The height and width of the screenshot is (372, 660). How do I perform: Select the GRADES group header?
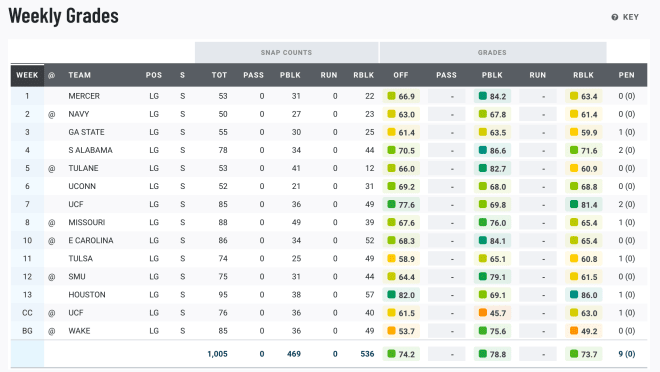492,53
